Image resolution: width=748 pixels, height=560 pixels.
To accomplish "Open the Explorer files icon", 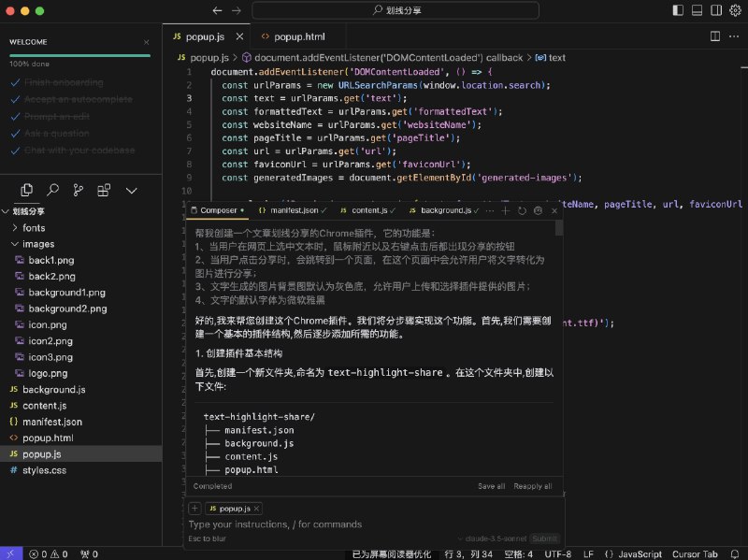I will click(27, 191).
